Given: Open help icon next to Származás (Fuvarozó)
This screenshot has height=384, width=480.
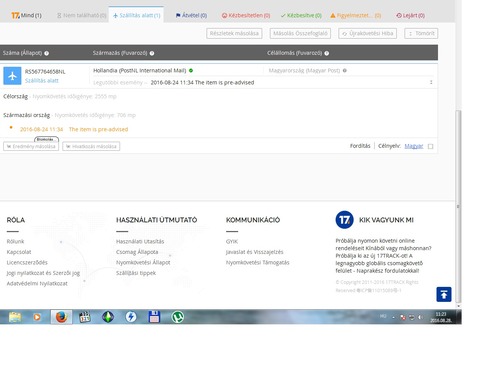Looking at the screenshot, I should (x=152, y=53).
